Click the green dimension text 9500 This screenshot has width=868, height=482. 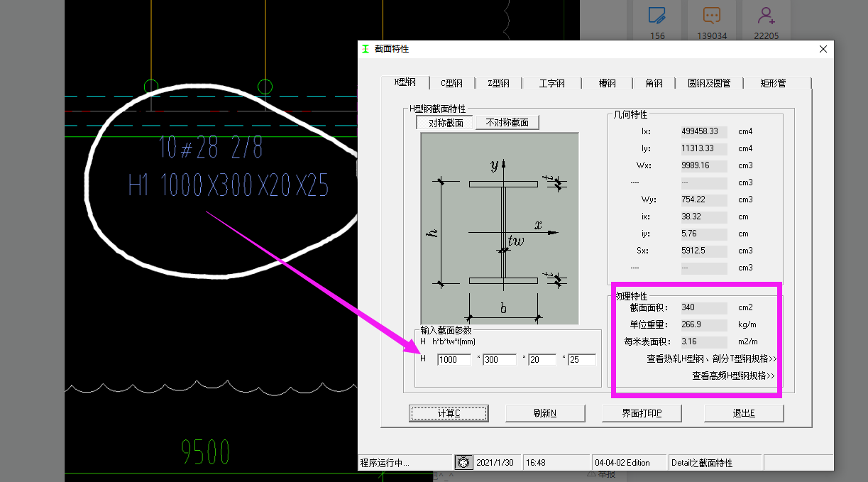pos(205,451)
